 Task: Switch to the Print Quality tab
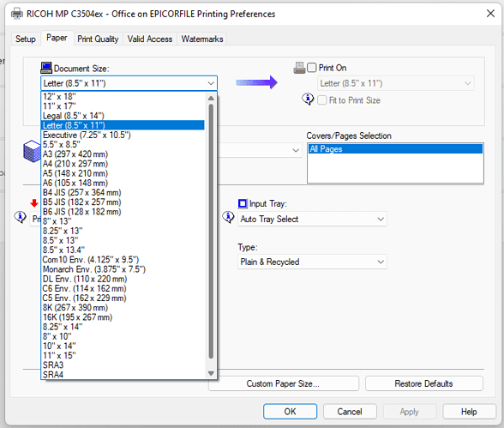tap(98, 39)
